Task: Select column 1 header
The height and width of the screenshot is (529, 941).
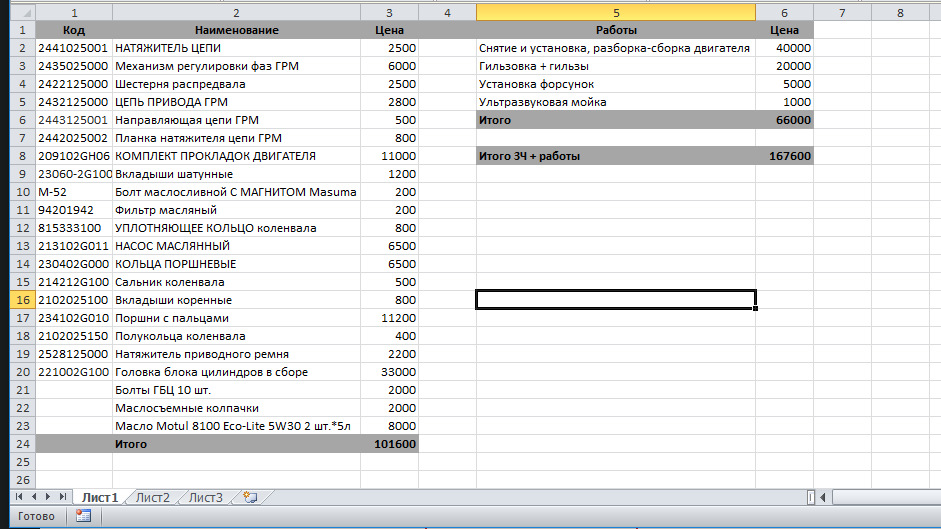Action: tap(74, 13)
